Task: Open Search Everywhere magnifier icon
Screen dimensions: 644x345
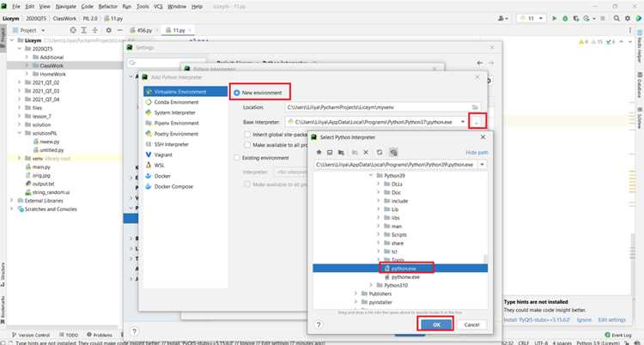Action: [x=617, y=19]
